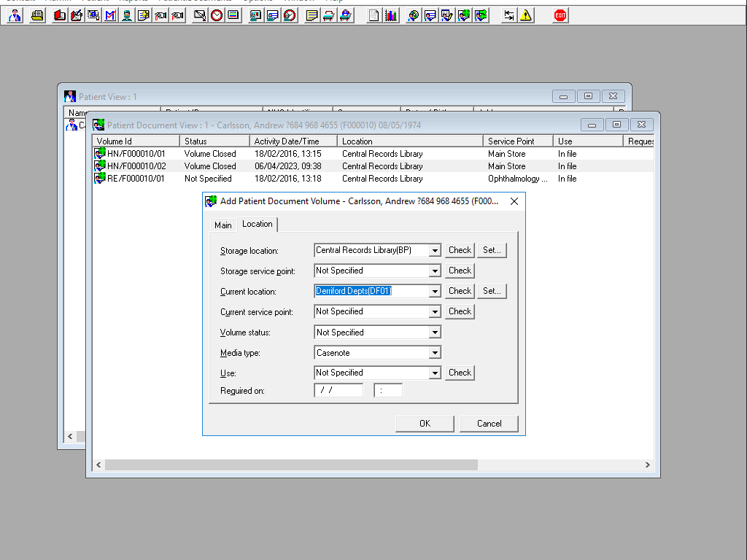Expand the Current service point dropdown

pyautogui.click(x=435, y=312)
